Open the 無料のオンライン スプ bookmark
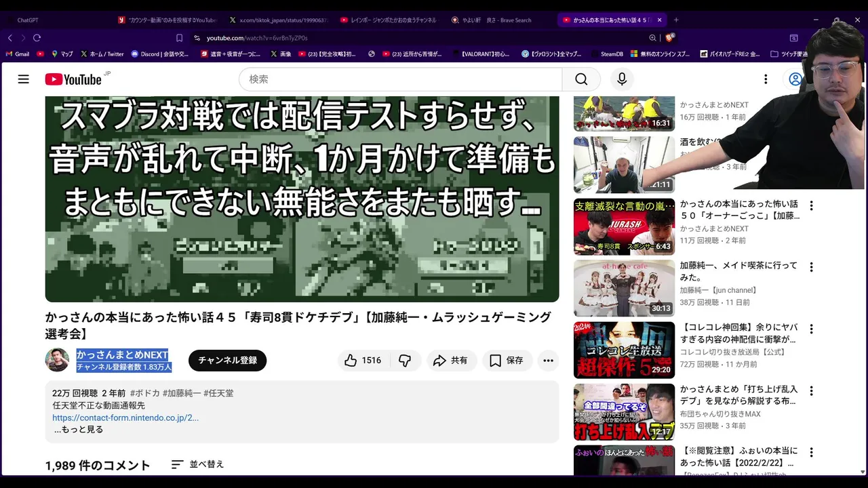The image size is (868, 488). coord(660,54)
